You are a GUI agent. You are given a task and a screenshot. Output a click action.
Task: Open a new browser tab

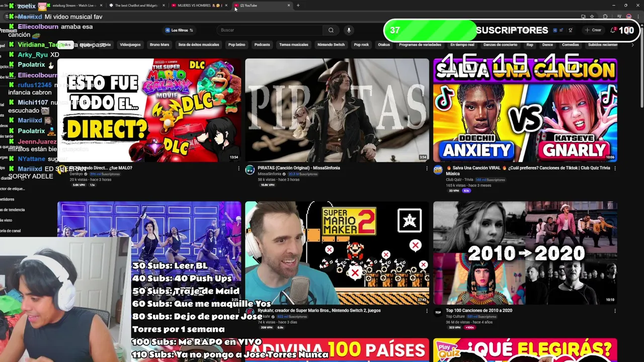(298, 6)
